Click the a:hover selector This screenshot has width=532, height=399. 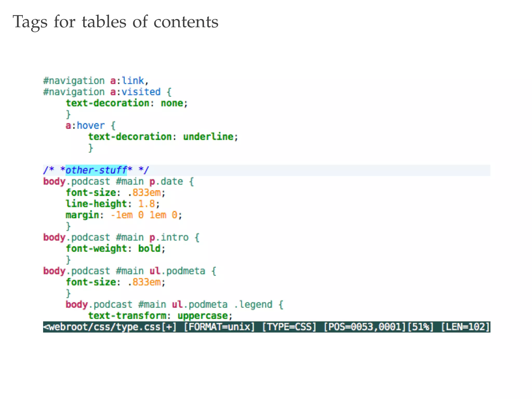coord(85,125)
